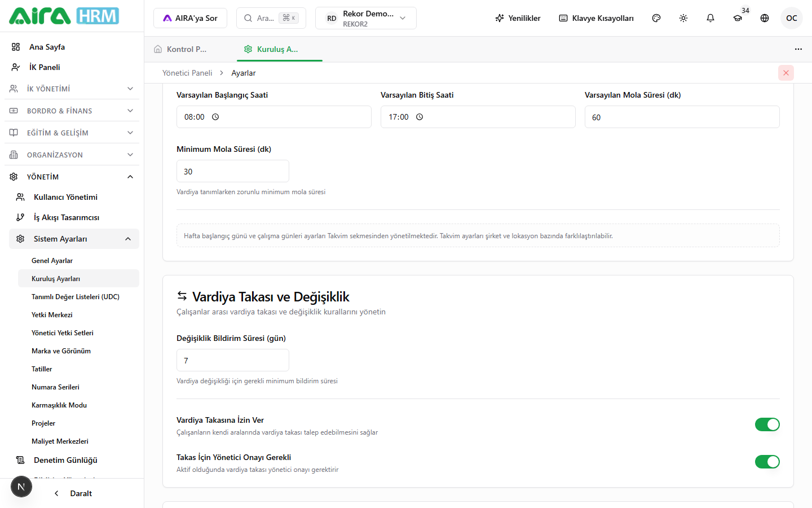Click the 17:00 end time field
Screen dimensions: 812x508
click(x=478, y=117)
